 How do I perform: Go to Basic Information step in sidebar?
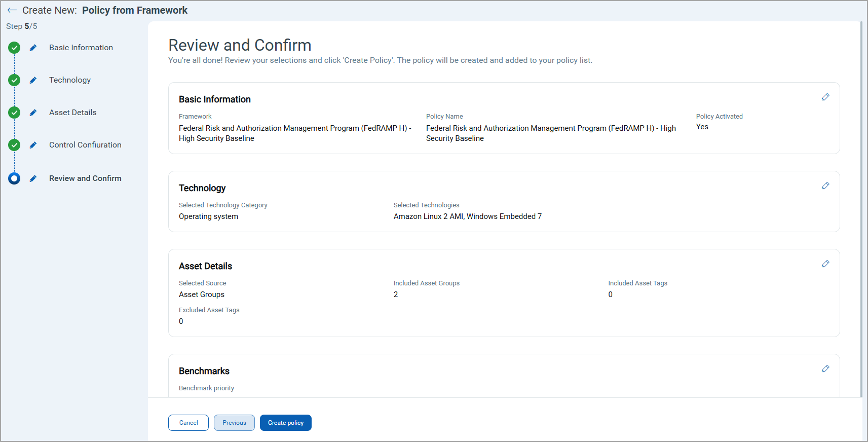[81, 48]
